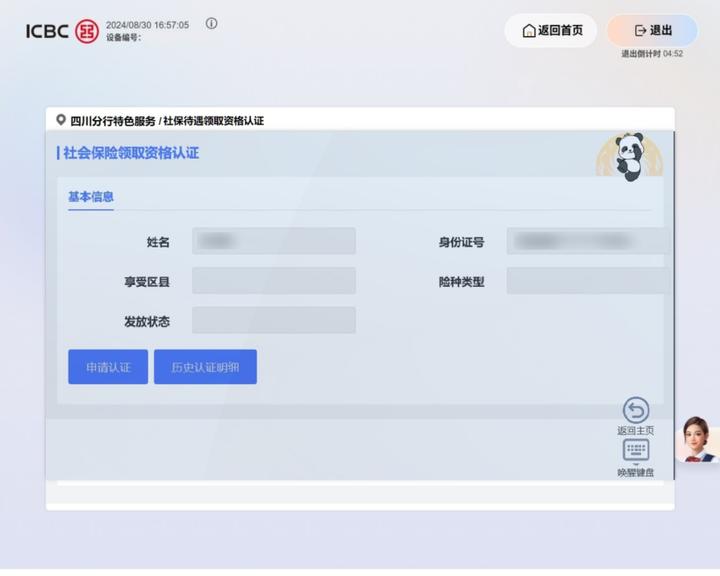
Task: Click the 享受区县 field
Action: 273,281
